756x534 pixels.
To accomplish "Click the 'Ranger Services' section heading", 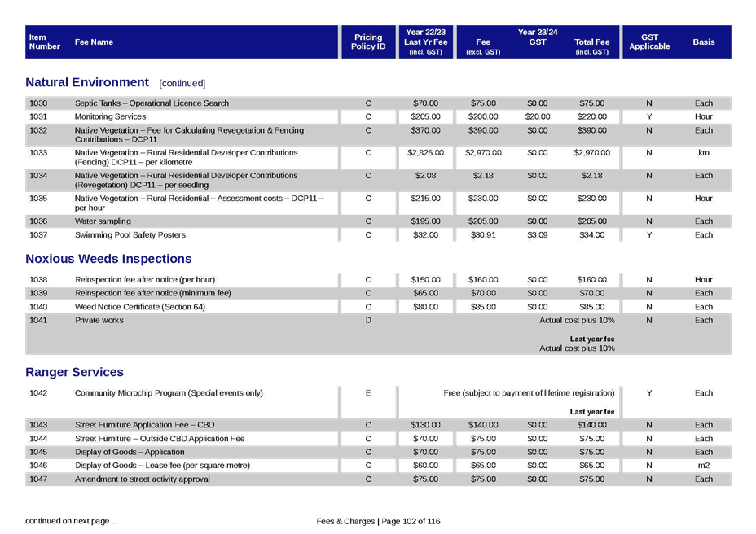I will click(74, 372).
